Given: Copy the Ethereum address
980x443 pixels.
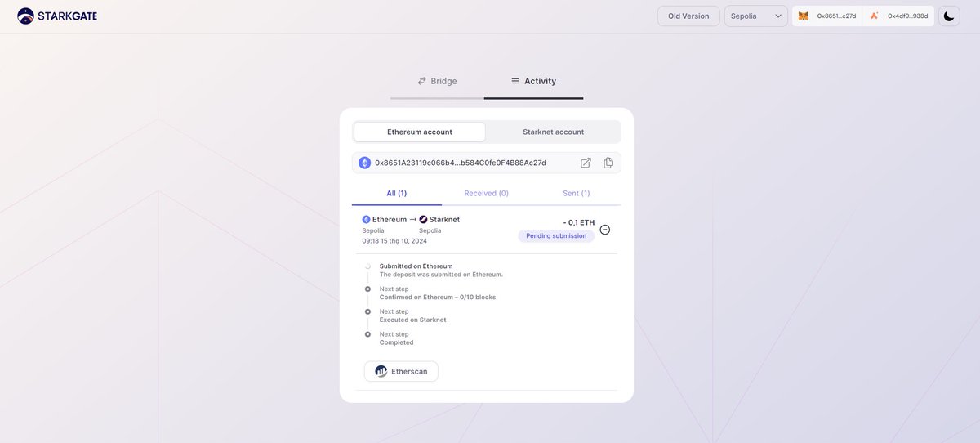Looking at the screenshot, I should pos(608,163).
